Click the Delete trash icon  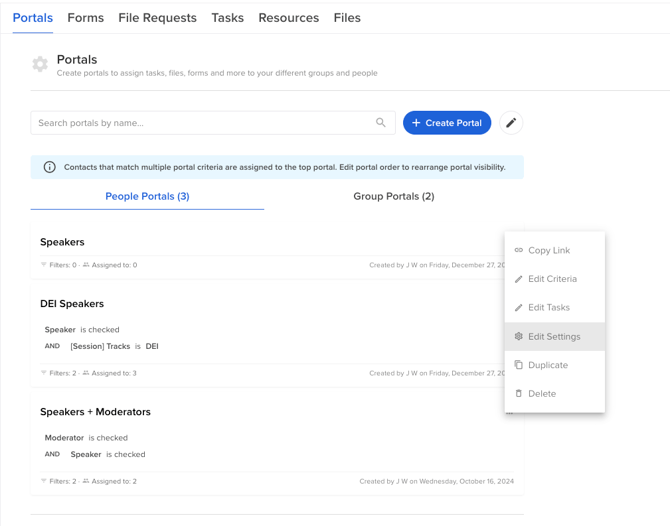pos(518,394)
